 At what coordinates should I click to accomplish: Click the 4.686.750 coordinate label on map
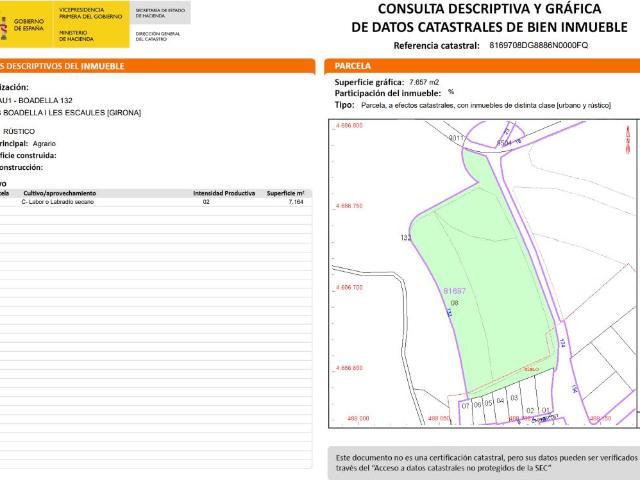pyautogui.click(x=349, y=206)
